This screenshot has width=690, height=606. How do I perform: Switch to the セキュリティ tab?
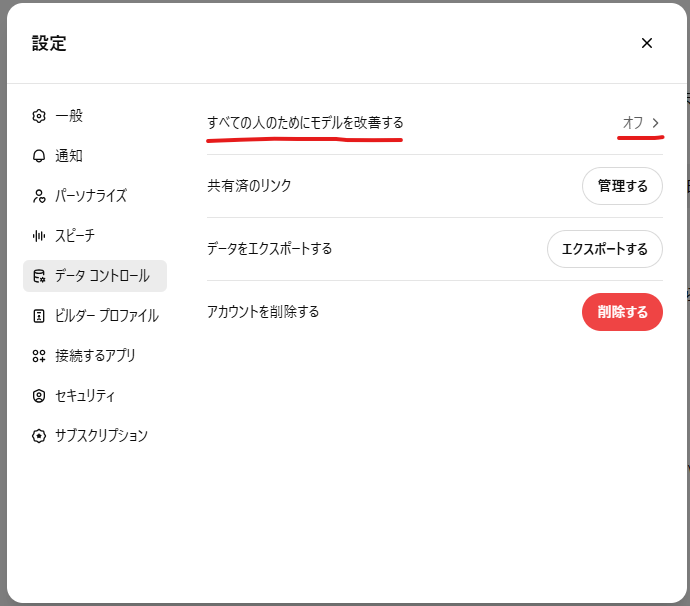[95, 396]
